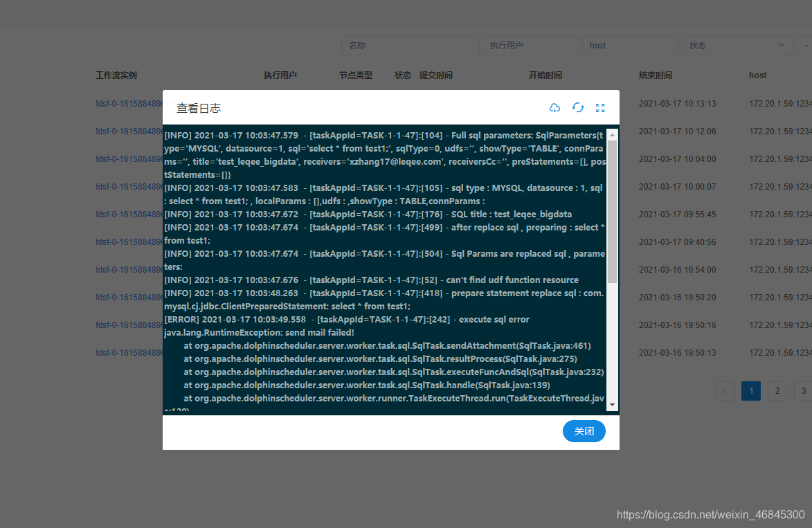Viewport: 812px width, 528px height.
Task: Click the previous page arrow
Action: 725,391
